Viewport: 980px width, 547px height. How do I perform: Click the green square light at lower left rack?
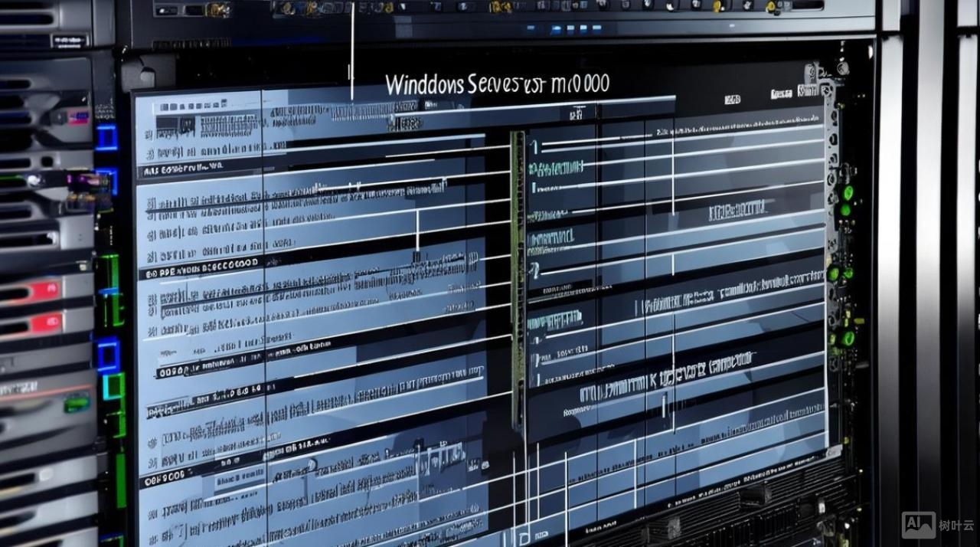[113, 386]
